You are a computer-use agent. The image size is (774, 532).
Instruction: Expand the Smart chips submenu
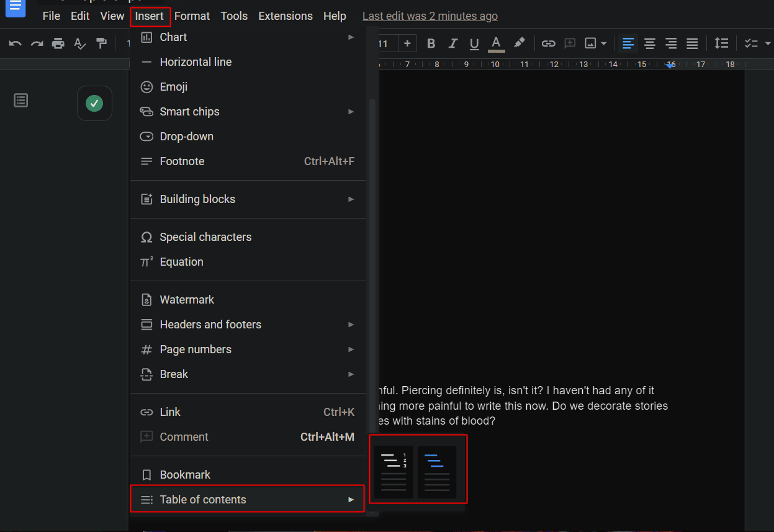[248, 112]
